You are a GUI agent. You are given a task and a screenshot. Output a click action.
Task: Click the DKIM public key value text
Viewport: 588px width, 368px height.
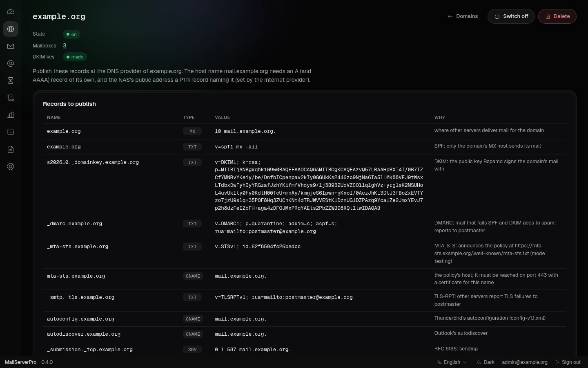(319, 185)
